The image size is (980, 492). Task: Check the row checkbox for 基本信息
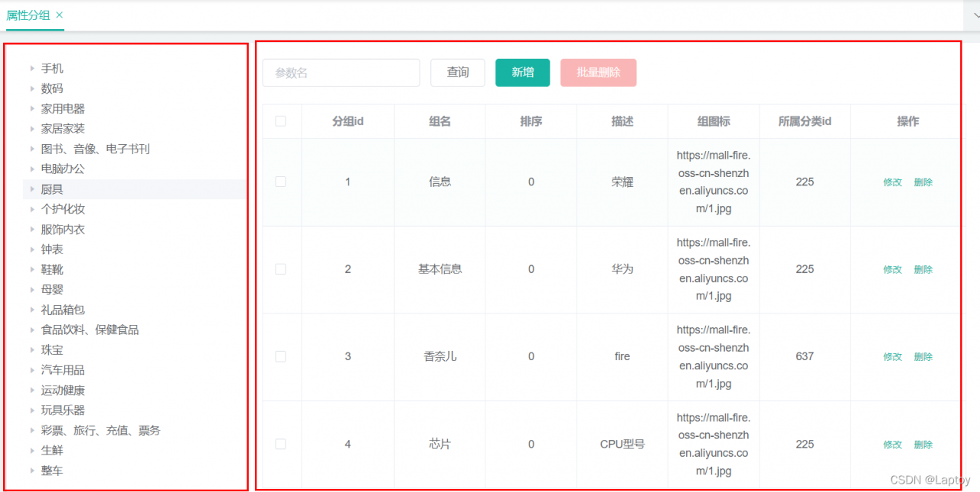pyautogui.click(x=281, y=269)
